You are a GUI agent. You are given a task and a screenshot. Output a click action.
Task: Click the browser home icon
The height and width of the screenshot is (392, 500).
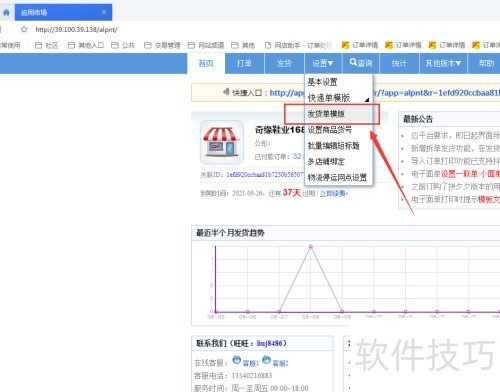coord(6,13)
